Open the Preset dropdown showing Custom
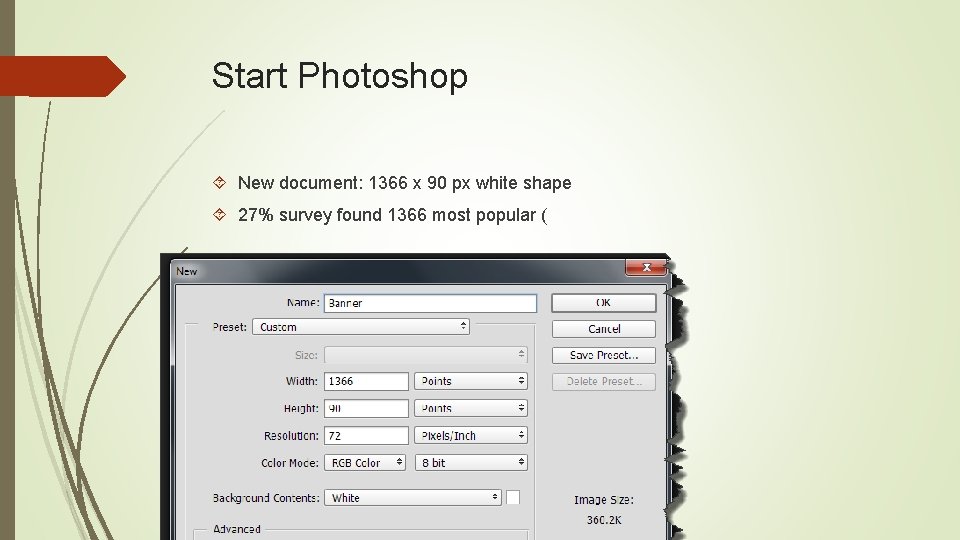Screen dimensions: 960x540 pos(361,327)
